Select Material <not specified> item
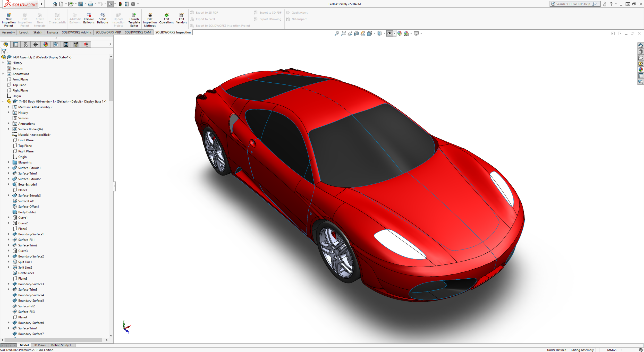Viewport: 644px width, 352px height. pyautogui.click(x=34, y=135)
